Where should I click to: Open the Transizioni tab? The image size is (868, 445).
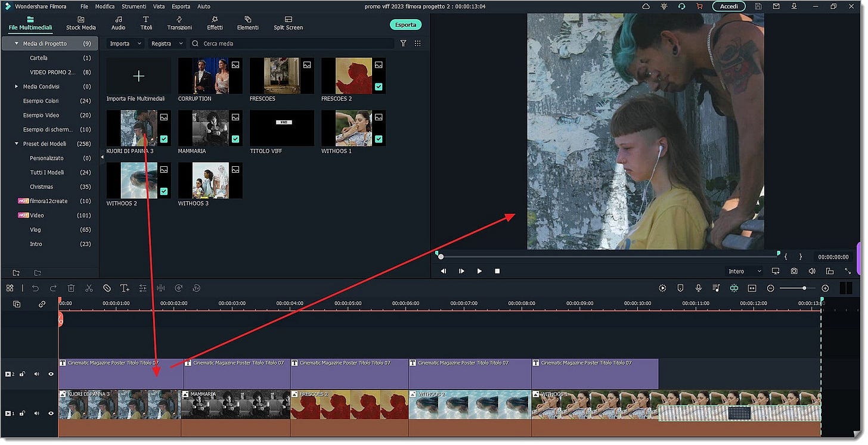[x=179, y=23]
